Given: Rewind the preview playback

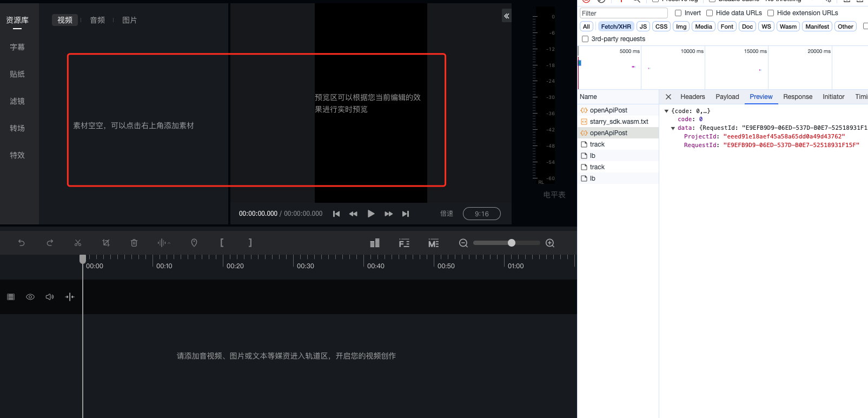Looking at the screenshot, I should point(353,214).
